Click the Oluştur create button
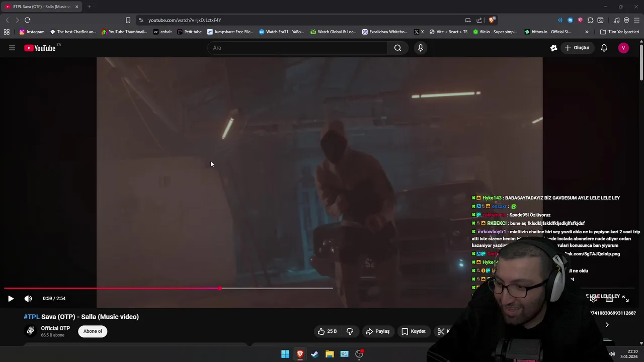The height and width of the screenshot is (362, 644). [577, 48]
